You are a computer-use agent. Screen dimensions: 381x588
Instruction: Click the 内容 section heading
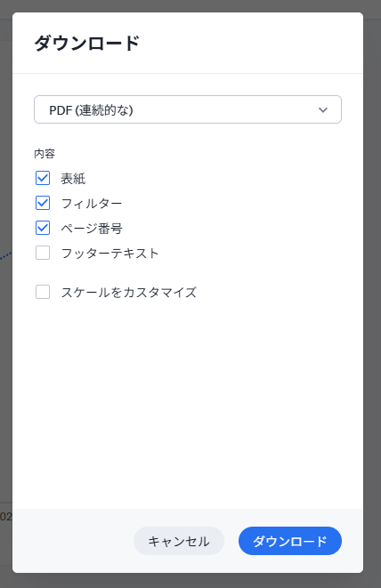[x=45, y=154]
